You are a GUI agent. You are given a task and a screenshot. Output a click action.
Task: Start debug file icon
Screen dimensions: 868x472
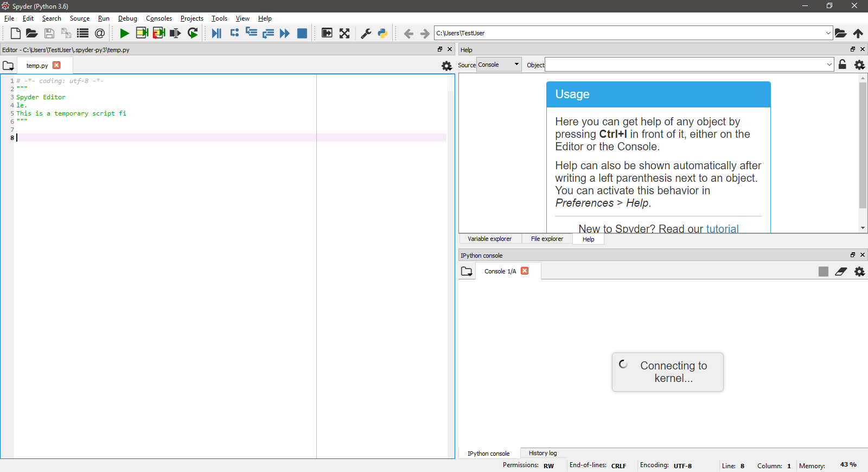coord(216,33)
